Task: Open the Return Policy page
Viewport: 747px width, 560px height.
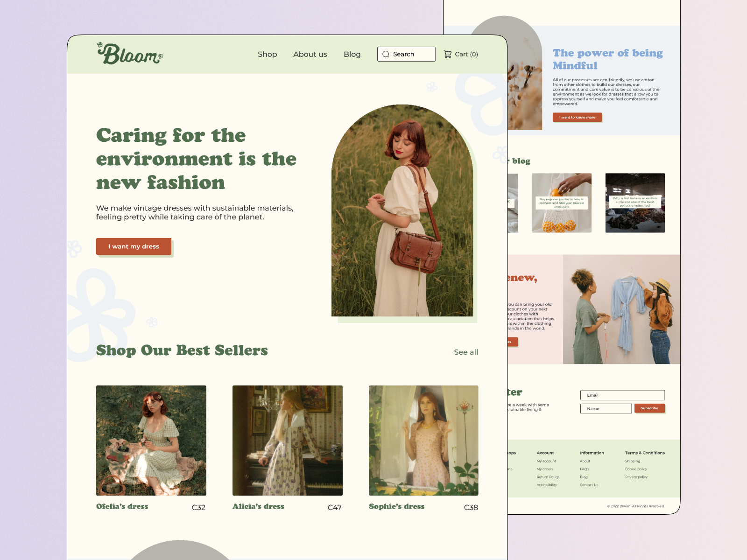Action: 548,476
